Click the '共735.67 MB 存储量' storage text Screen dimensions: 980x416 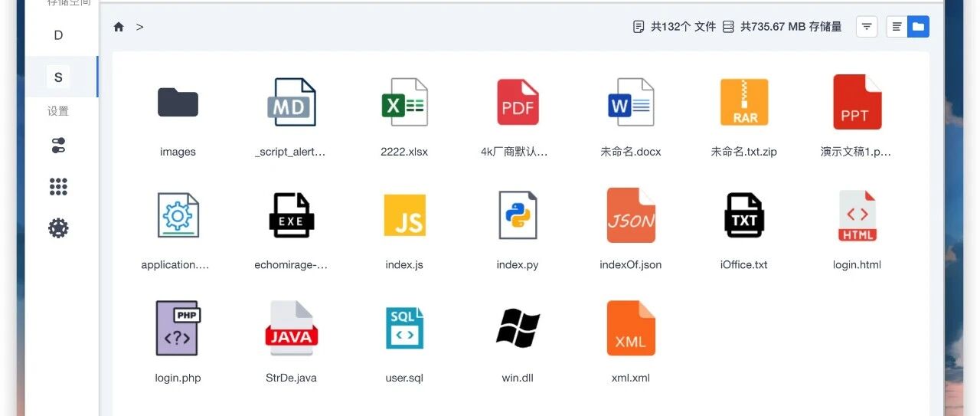click(x=791, y=27)
